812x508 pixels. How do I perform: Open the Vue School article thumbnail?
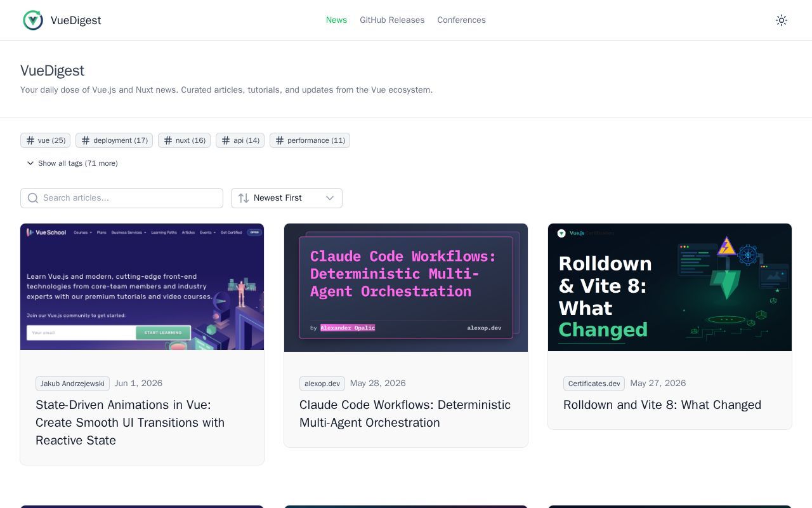click(x=142, y=287)
